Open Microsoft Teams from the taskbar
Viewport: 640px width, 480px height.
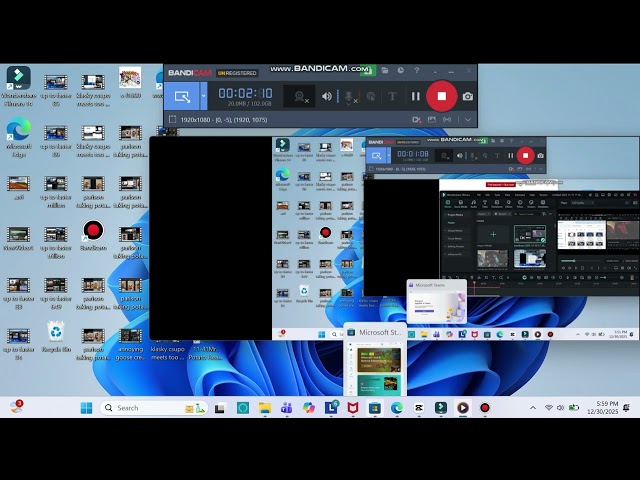(287, 408)
